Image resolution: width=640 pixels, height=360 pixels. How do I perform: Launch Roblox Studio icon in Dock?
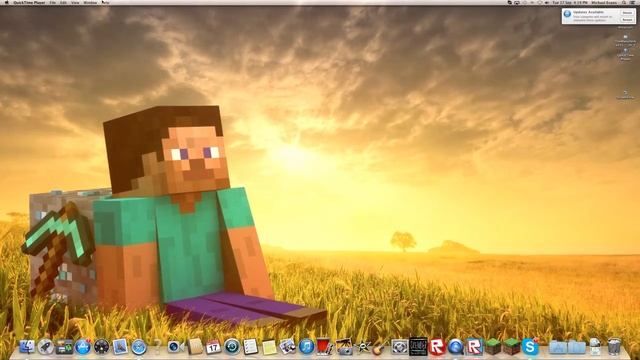click(474, 347)
